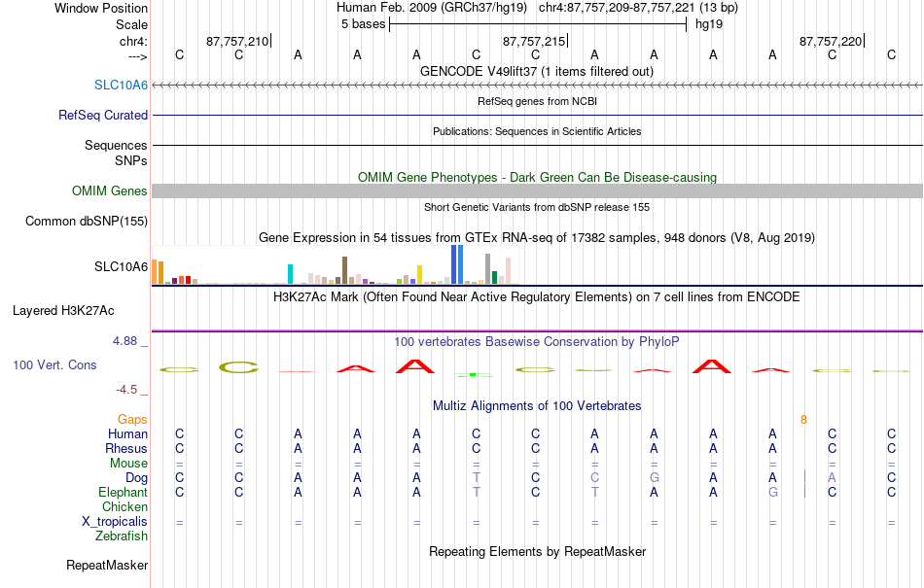Screen dimensions: 924x588
Task: Click the Layered H3K27Ac track label
Action: click(x=63, y=310)
